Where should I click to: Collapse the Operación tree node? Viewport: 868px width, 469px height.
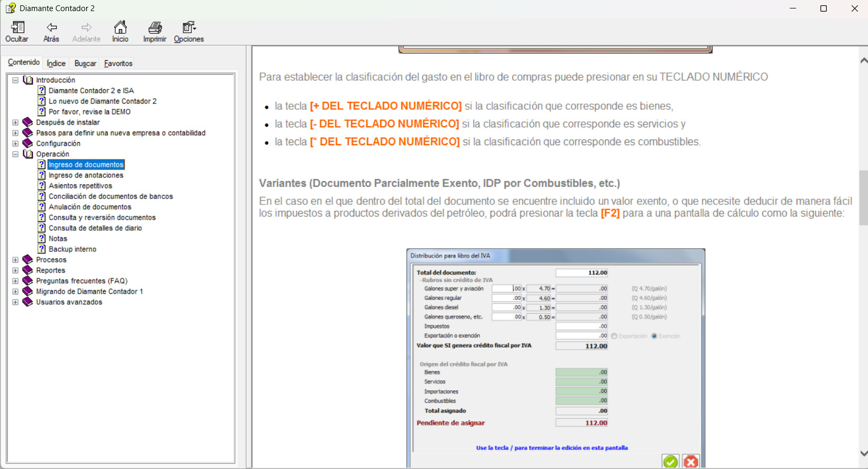pos(15,154)
